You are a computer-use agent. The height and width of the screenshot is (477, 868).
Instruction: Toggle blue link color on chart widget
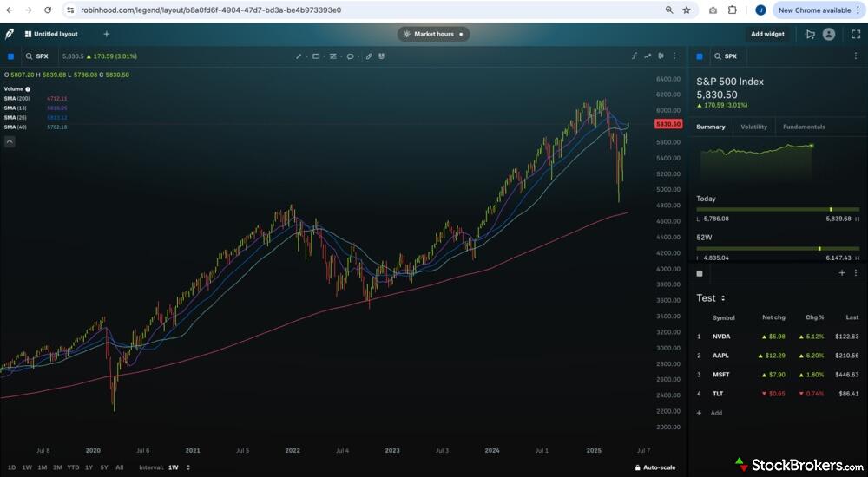[10, 56]
